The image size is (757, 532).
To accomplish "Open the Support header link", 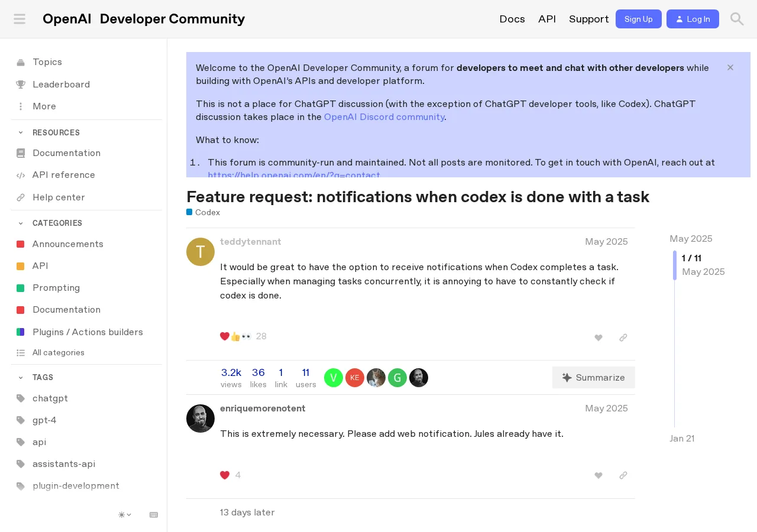I will (x=589, y=19).
